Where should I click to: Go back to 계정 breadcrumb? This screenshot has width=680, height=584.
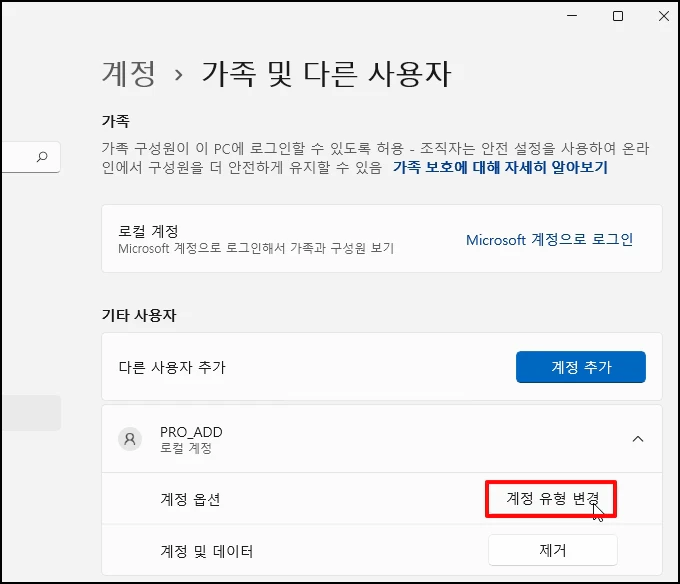coord(128,74)
